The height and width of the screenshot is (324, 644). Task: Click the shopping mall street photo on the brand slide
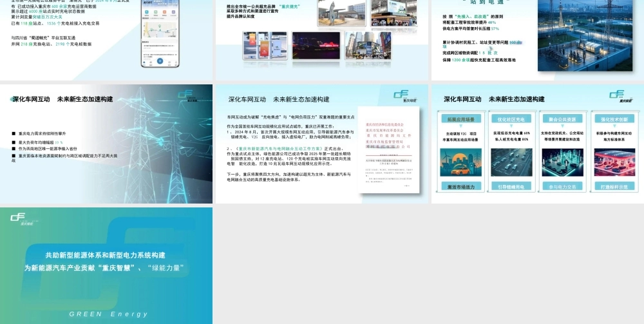pyautogui.click(x=368, y=45)
